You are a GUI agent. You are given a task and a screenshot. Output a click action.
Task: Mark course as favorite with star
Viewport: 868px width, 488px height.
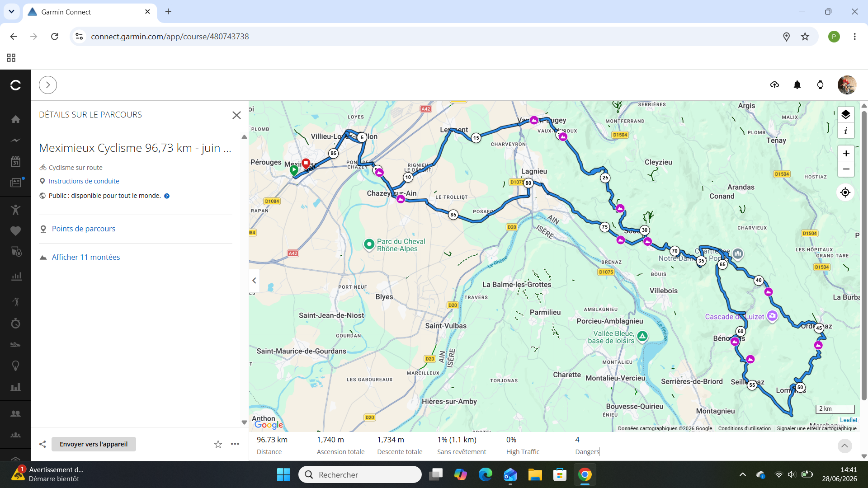(x=218, y=444)
